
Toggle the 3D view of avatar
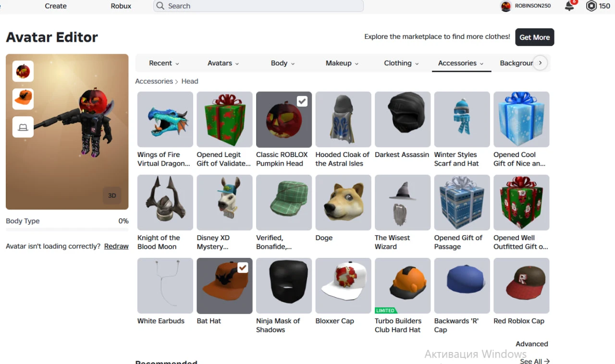click(x=112, y=195)
